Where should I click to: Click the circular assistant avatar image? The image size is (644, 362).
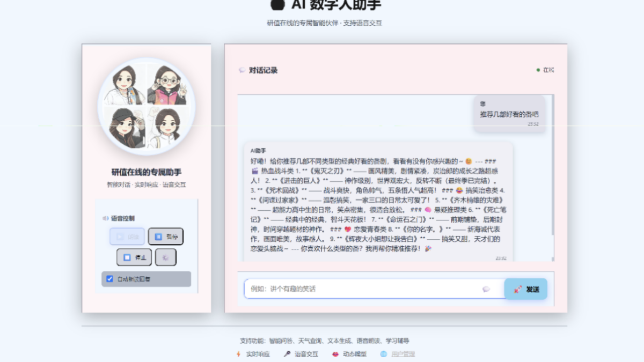[147, 107]
